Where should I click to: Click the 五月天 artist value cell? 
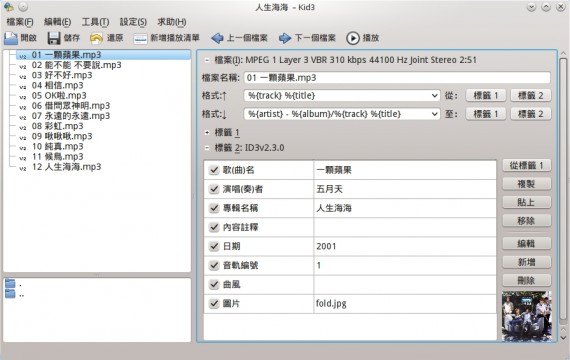point(405,189)
